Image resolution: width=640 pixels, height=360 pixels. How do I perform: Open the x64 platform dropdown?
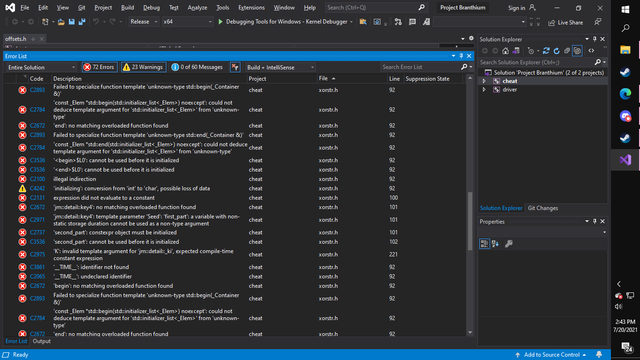pos(187,22)
